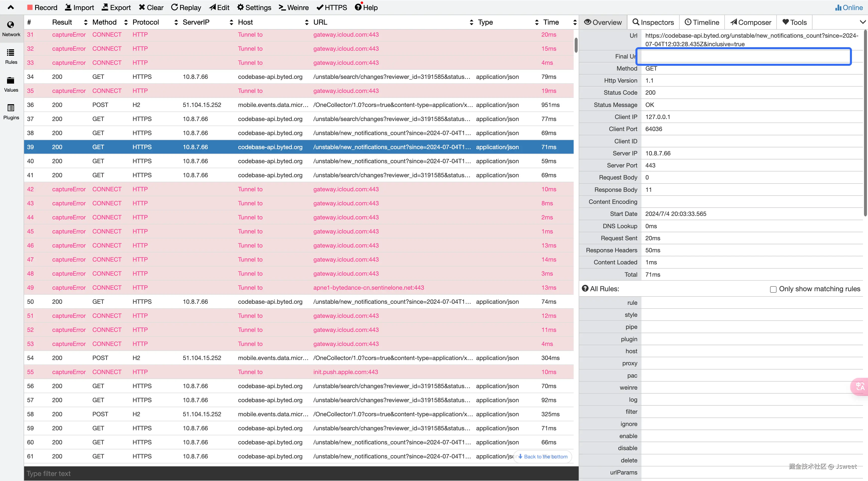Click the Online status link
Viewport: 868px width, 481px height.
tap(849, 8)
